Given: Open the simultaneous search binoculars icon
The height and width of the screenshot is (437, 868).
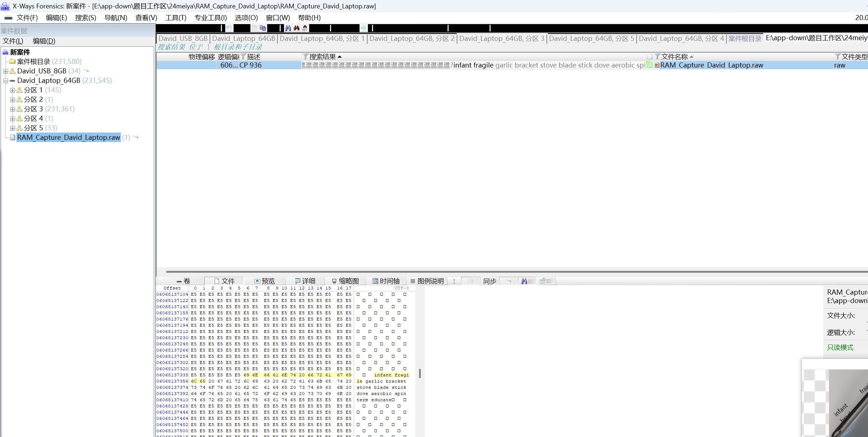Looking at the screenshot, I should click(x=297, y=28).
